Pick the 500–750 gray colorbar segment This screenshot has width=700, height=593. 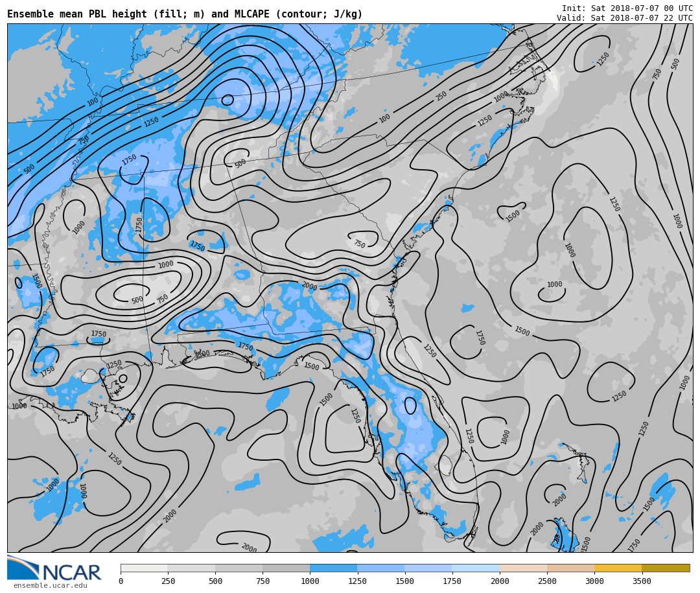pyautogui.click(x=239, y=568)
